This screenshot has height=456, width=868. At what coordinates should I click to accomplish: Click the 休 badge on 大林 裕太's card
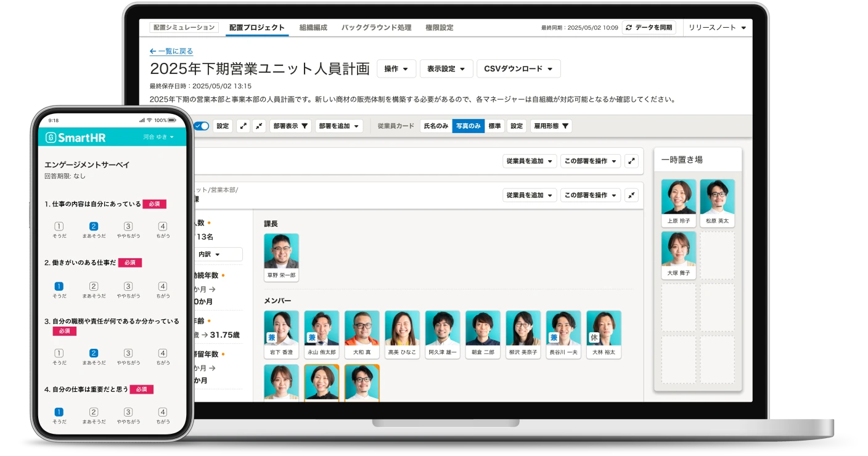[594, 337]
